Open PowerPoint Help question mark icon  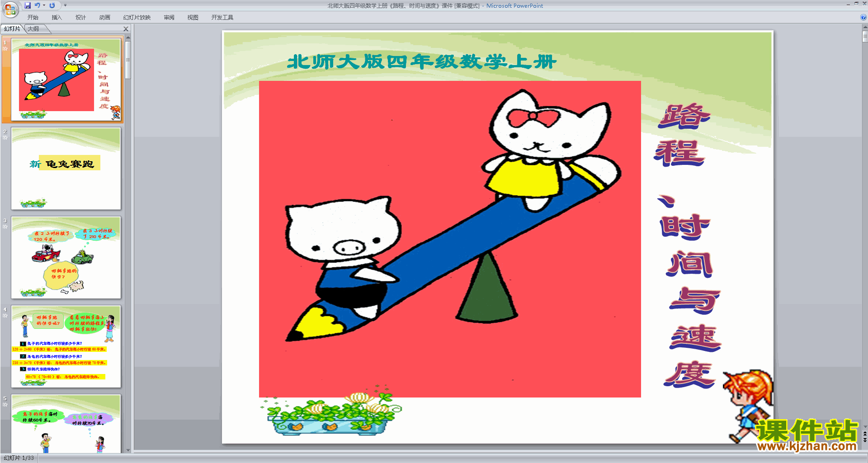click(863, 18)
